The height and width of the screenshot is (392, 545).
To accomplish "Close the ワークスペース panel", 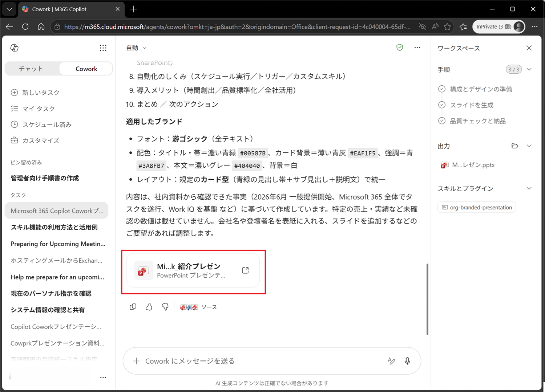I will point(529,48).
